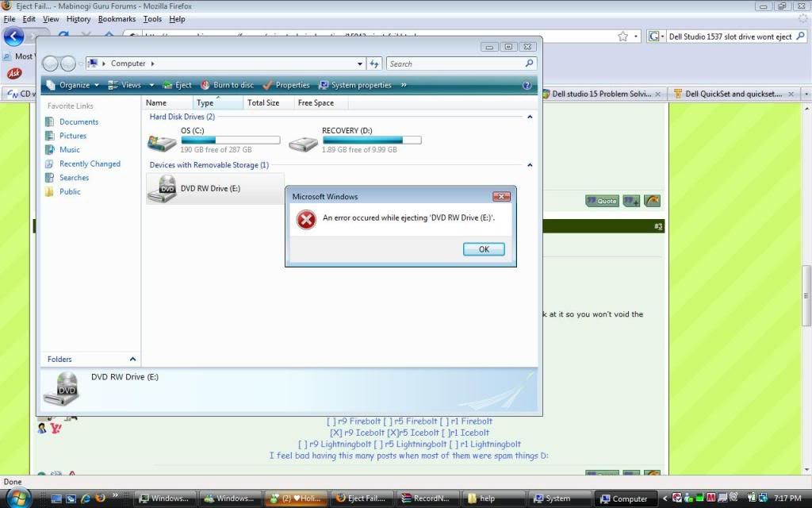This screenshot has height=508, width=812.
Task: Click the Ask toolbar icon
Action: pos(14,74)
